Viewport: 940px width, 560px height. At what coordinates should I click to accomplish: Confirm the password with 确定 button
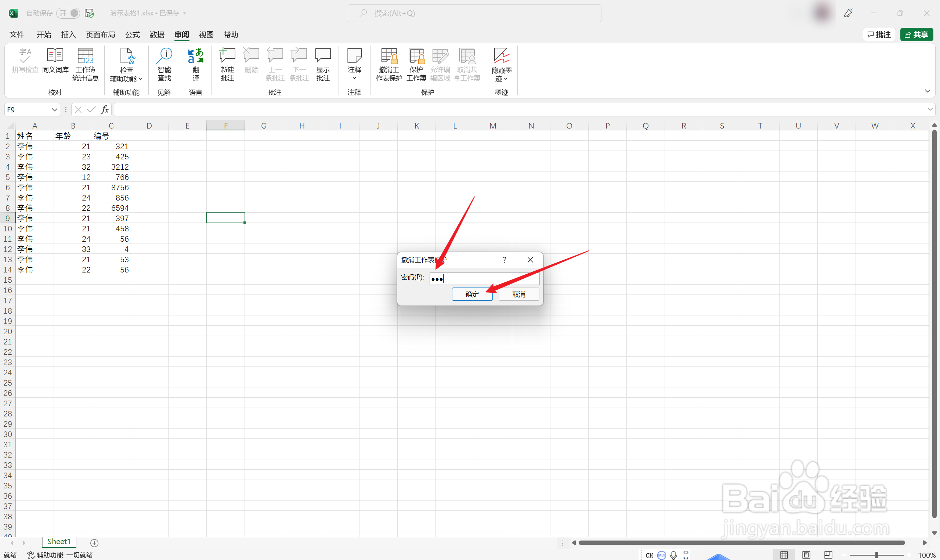[x=472, y=294]
